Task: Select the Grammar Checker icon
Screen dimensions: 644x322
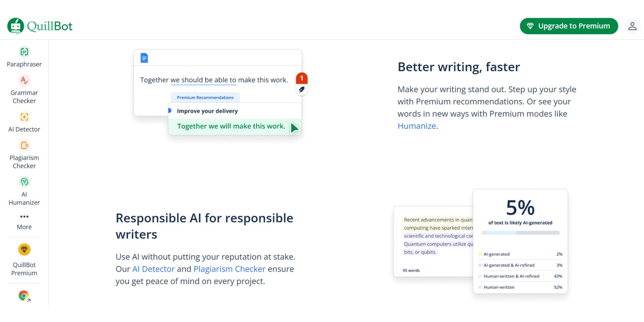Action: (24, 80)
